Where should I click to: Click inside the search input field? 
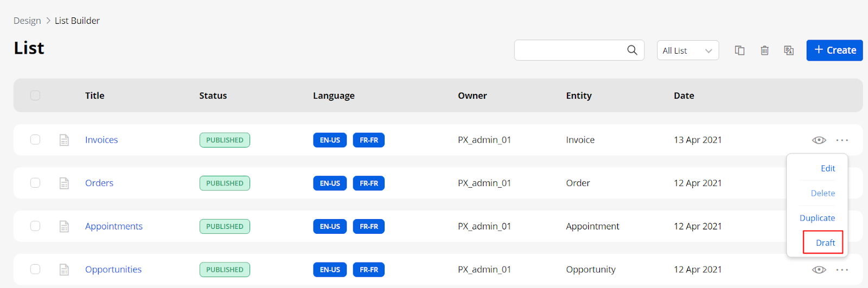pos(570,50)
